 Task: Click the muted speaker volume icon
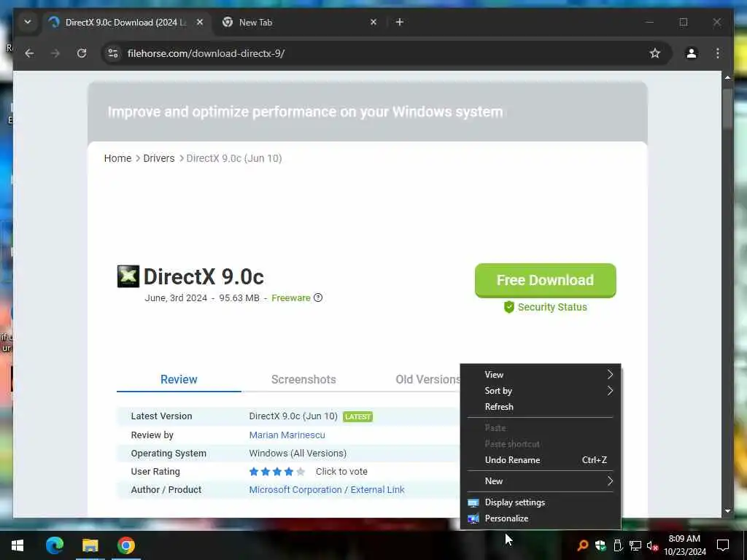pyautogui.click(x=652, y=545)
